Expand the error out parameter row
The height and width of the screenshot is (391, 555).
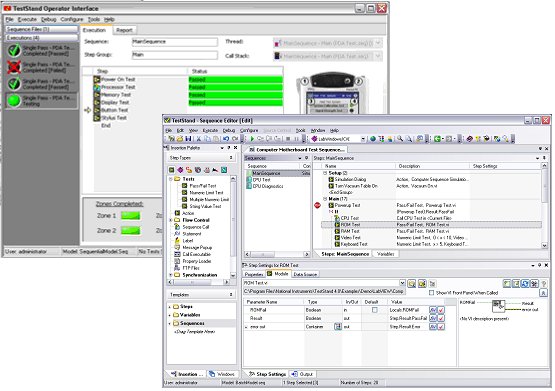point(247,327)
